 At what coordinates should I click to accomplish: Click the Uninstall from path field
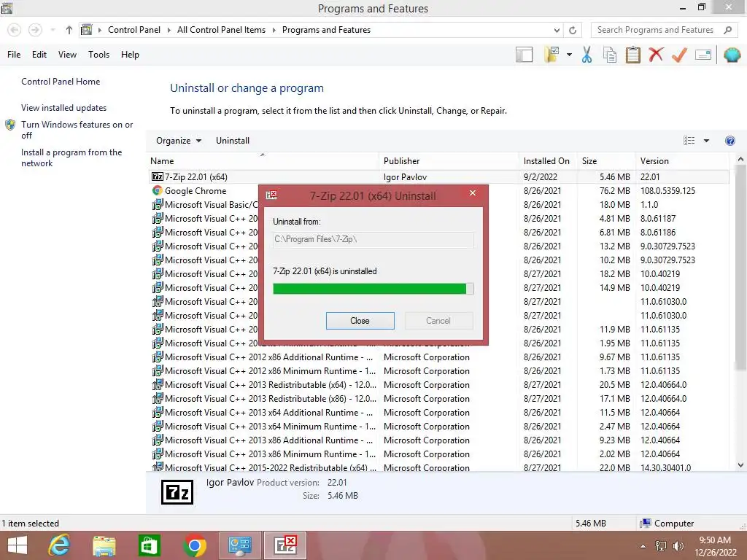[373, 239]
